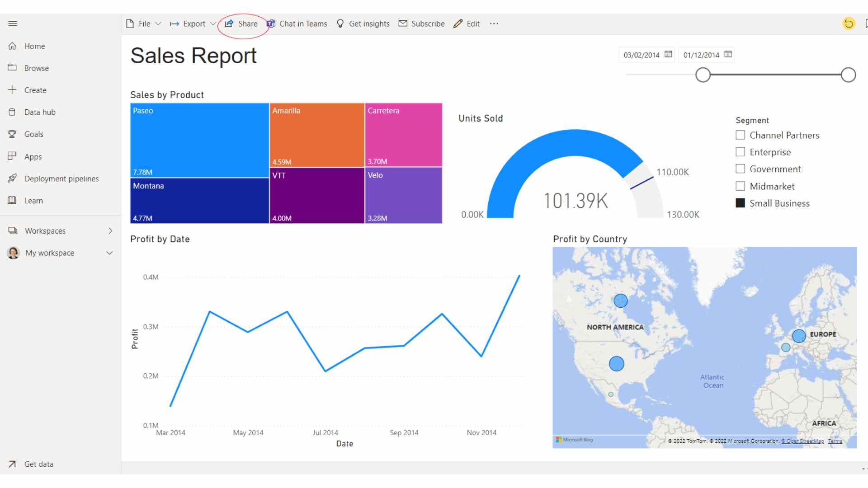The height and width of the screenshot is (488, 868).
Task: Open Get insights lightbulb icon
Action: (x=340, y=23)
